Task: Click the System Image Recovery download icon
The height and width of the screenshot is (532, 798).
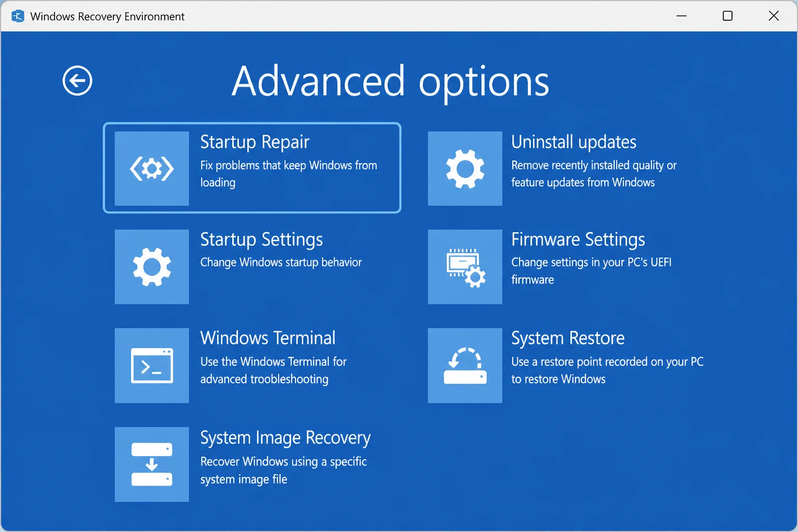Action: [x=152, y=464]
